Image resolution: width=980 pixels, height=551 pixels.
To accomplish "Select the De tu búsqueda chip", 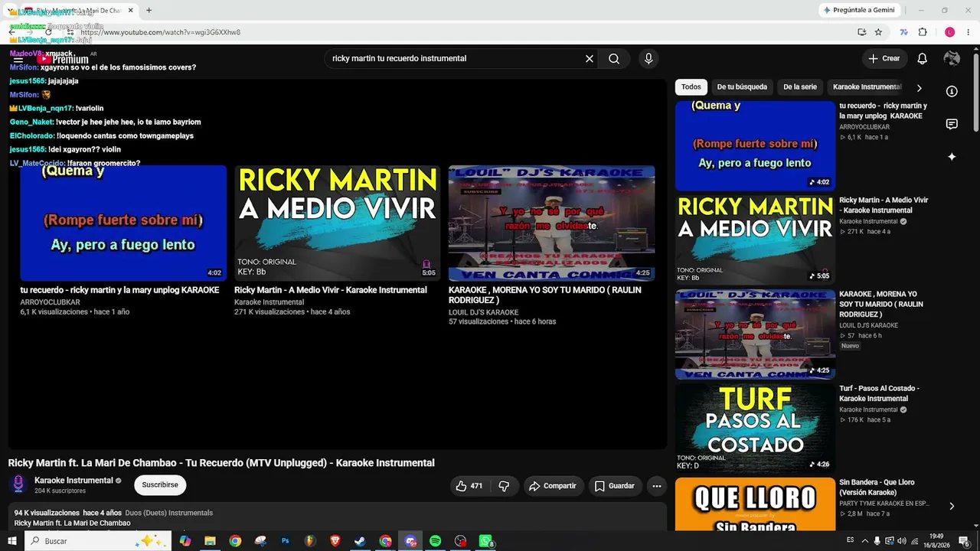I will pyautogui.click(x=742, y=87).
